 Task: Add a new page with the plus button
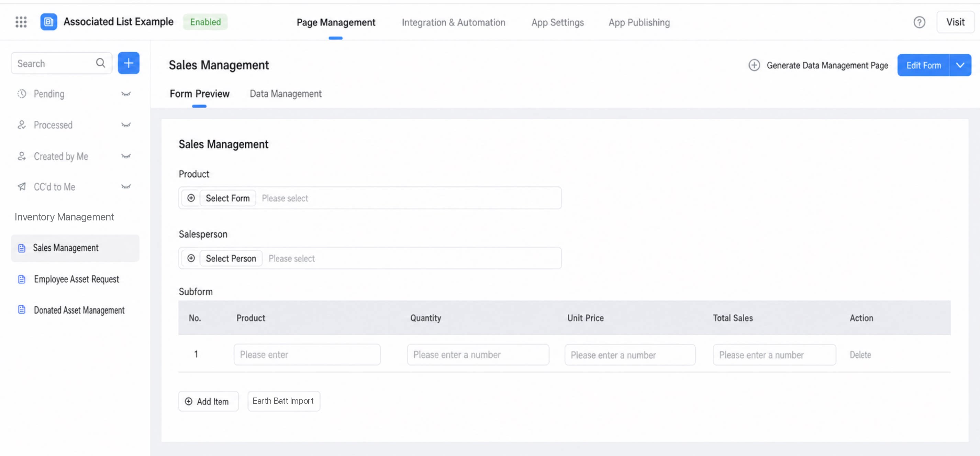pyautogui.click(x=129, y=63)
